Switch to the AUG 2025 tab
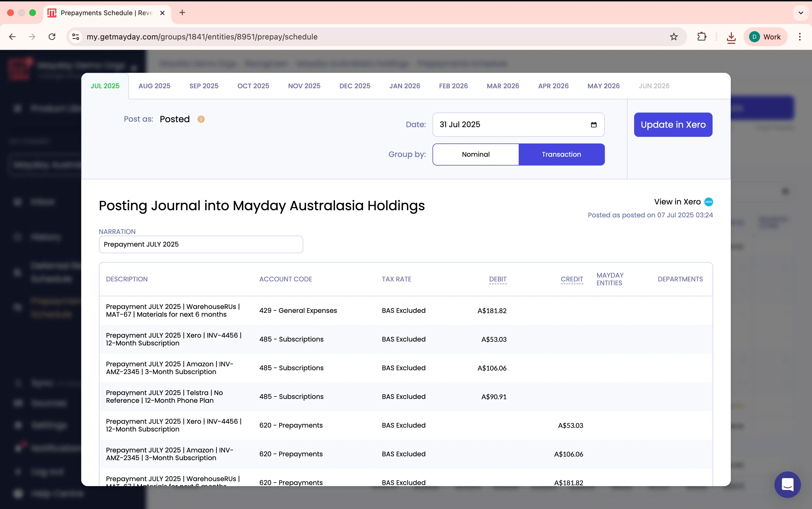The height and width of the screenshot is (509, 812). (x=154, y=86)
